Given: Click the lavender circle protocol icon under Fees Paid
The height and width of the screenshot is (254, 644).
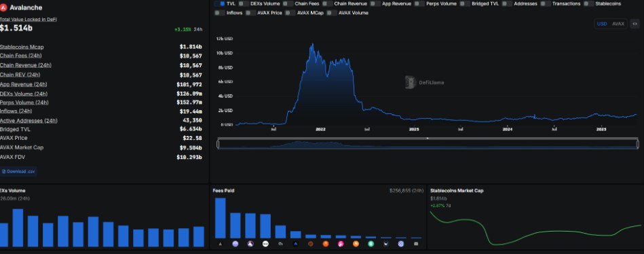Looking at the screenshot, I should 235,244.
